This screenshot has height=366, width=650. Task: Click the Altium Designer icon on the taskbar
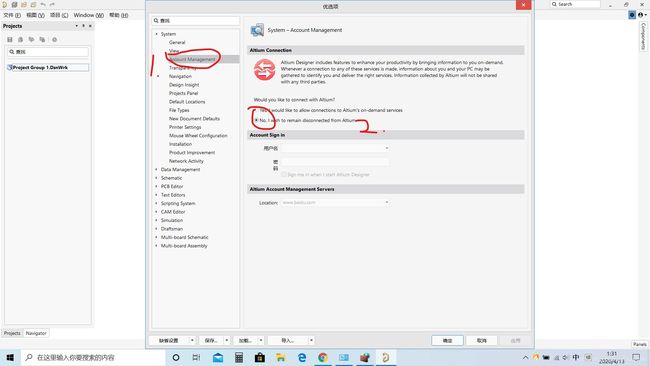386,357
